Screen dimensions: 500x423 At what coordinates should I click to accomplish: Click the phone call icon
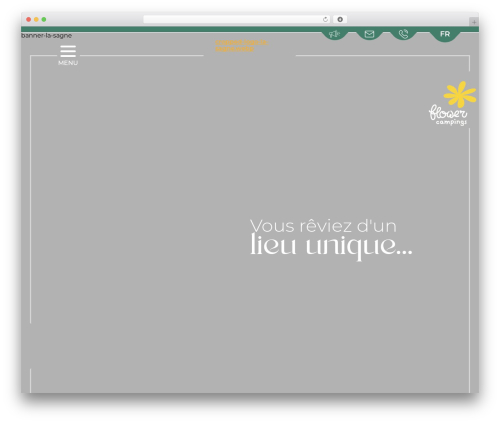pyautogui.click(x=403, y=34)
